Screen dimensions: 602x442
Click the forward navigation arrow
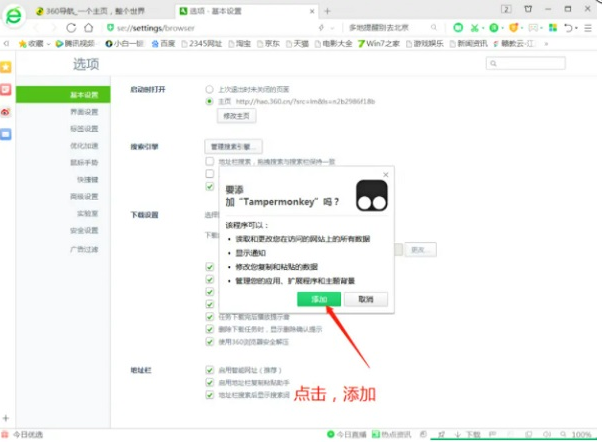pos(53,28)
